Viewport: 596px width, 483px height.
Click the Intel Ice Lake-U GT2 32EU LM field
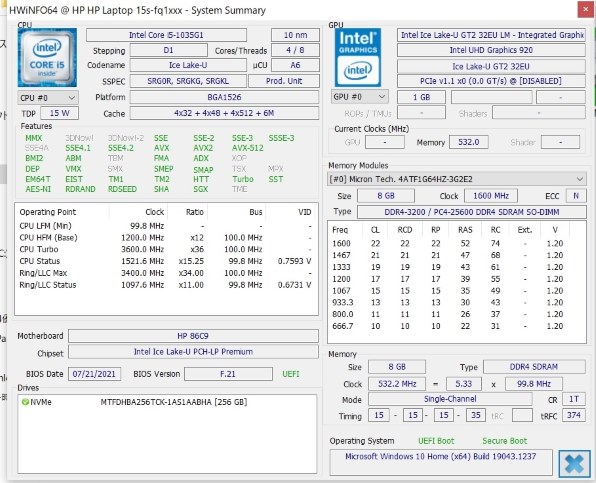click(x=491, y=35)
